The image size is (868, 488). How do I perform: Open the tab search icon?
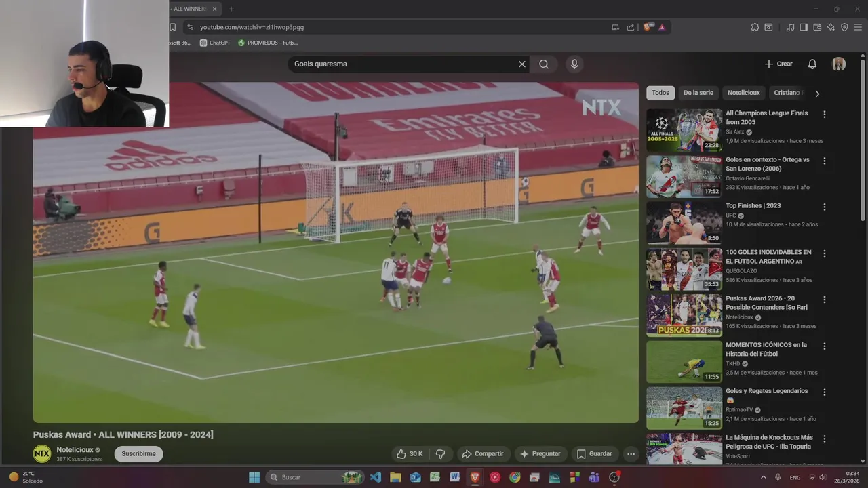click(x=768, y=27)
